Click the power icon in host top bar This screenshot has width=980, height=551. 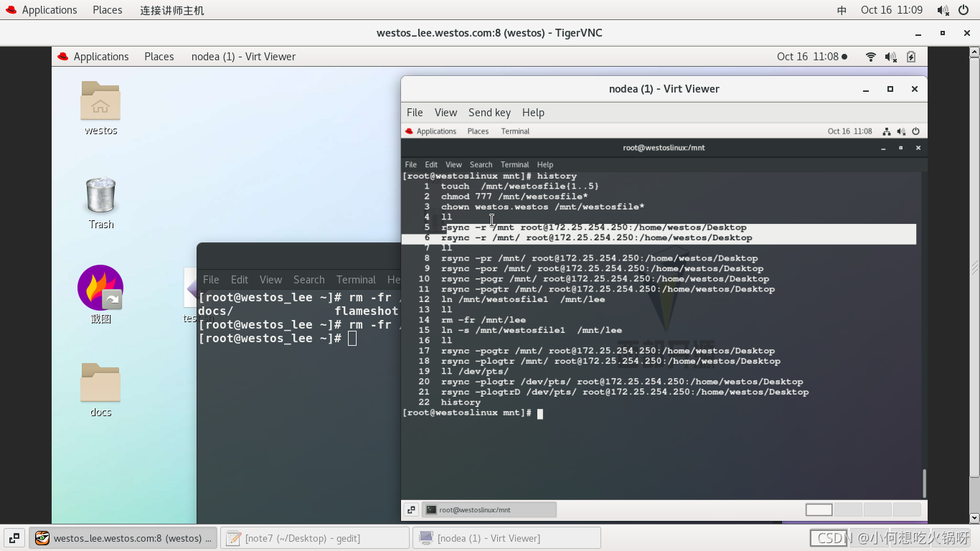tap(964, 10)
